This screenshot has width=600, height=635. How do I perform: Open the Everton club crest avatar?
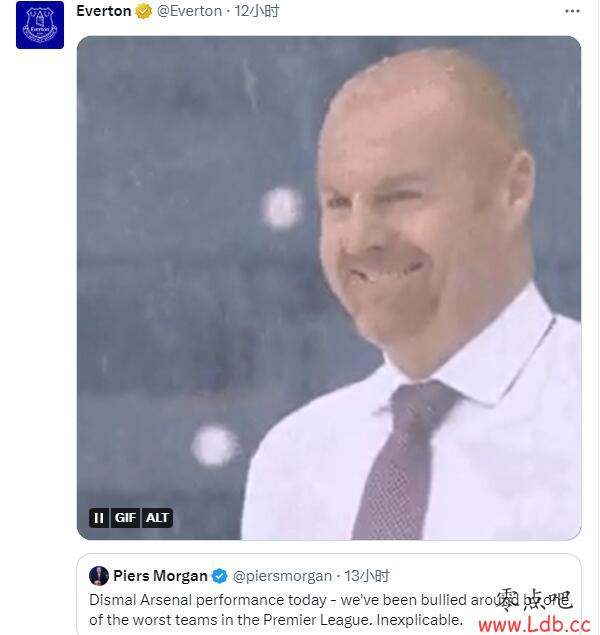[40, 25]
